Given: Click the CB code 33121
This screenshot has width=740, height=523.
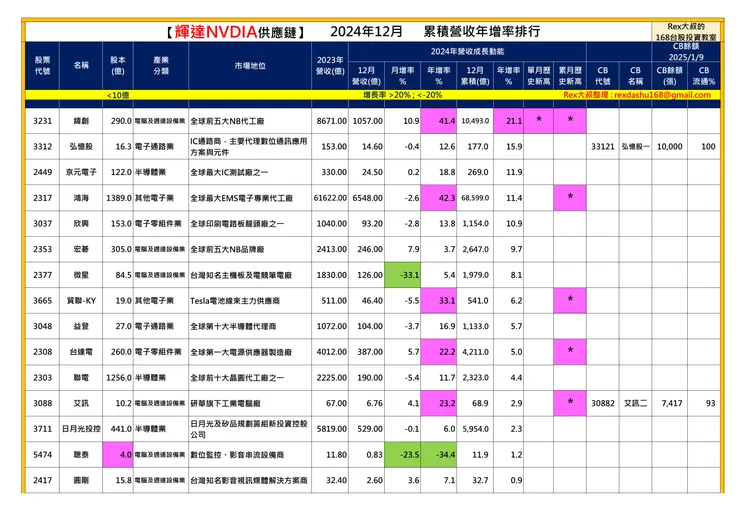Looking at the screenshot, I should click(x=603, y=146).
